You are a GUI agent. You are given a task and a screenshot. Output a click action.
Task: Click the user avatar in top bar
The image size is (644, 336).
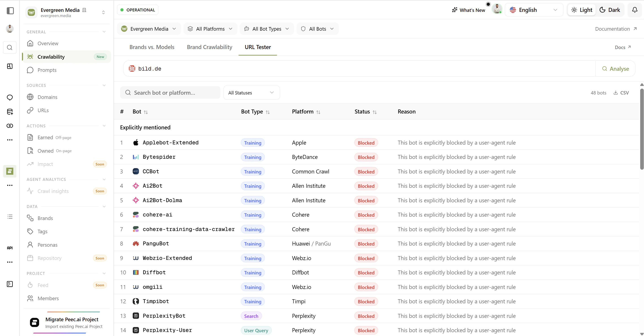click(497, 9)
